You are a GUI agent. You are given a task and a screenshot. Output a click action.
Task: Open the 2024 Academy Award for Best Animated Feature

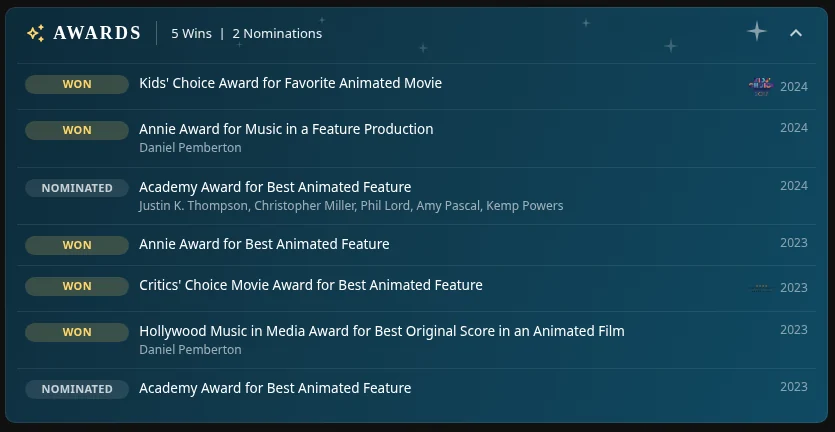pyautogui.click(x=275, y=187)
